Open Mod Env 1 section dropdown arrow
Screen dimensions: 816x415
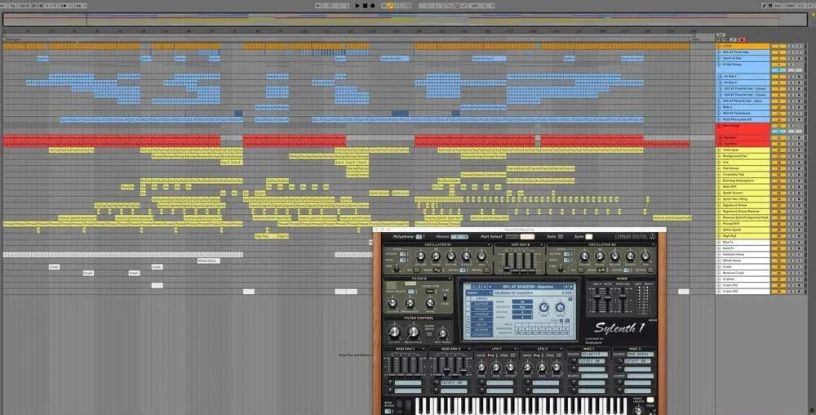423,349
